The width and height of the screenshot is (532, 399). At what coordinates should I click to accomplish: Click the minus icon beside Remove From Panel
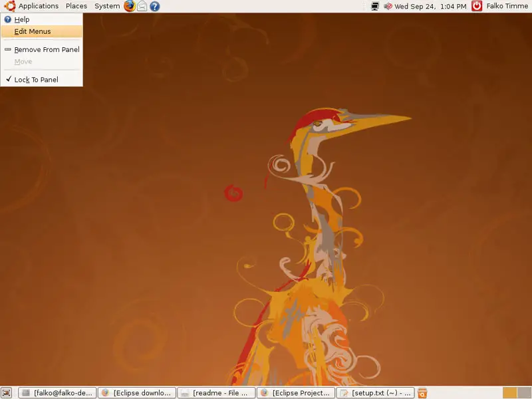pyautogui.click(x=8, y=49)
